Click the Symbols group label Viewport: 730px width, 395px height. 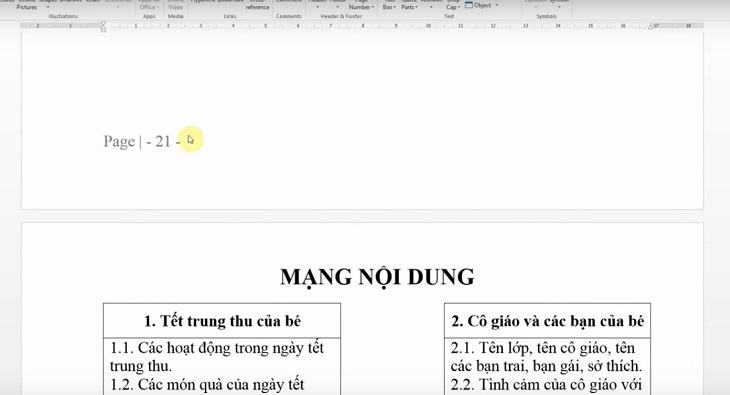tap(547, 16)
